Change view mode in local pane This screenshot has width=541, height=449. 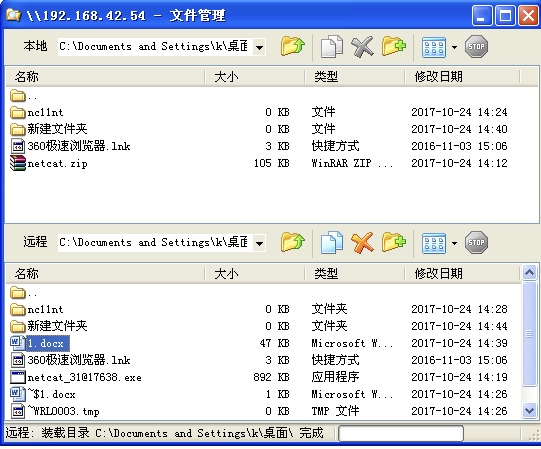click(x=434, y=47)
